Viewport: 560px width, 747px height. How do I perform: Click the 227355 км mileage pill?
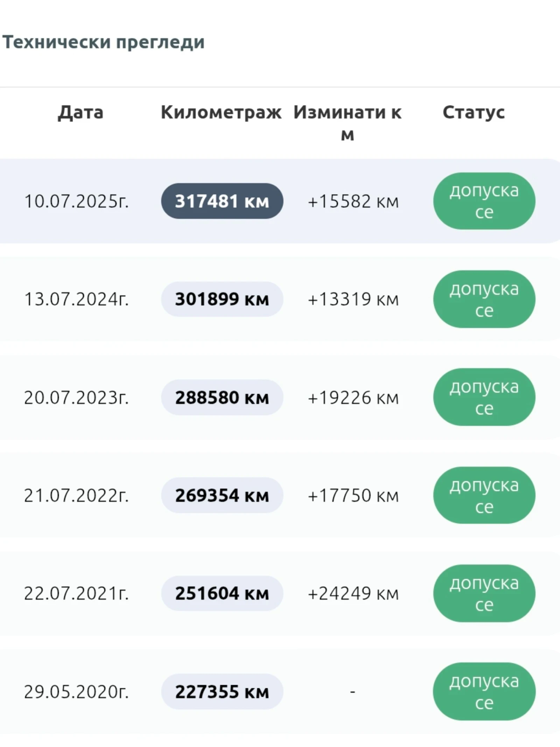(222, 692)
